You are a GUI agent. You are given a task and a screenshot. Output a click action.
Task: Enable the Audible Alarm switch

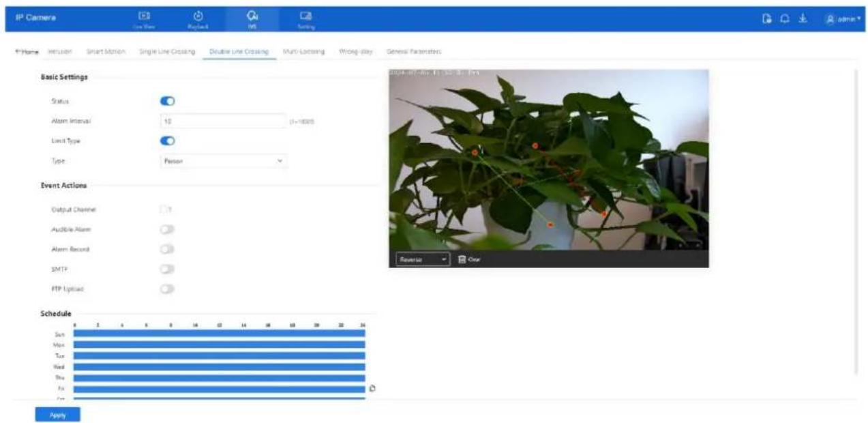[x=167, y=229]
